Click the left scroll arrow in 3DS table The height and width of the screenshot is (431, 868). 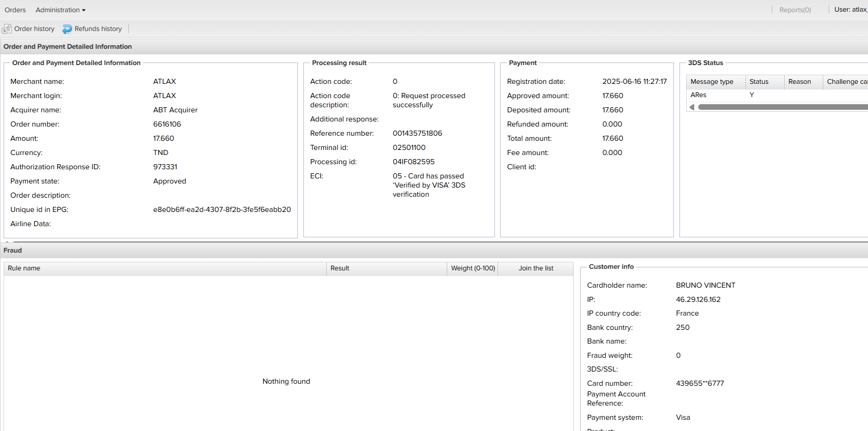(x=692, y=107)
